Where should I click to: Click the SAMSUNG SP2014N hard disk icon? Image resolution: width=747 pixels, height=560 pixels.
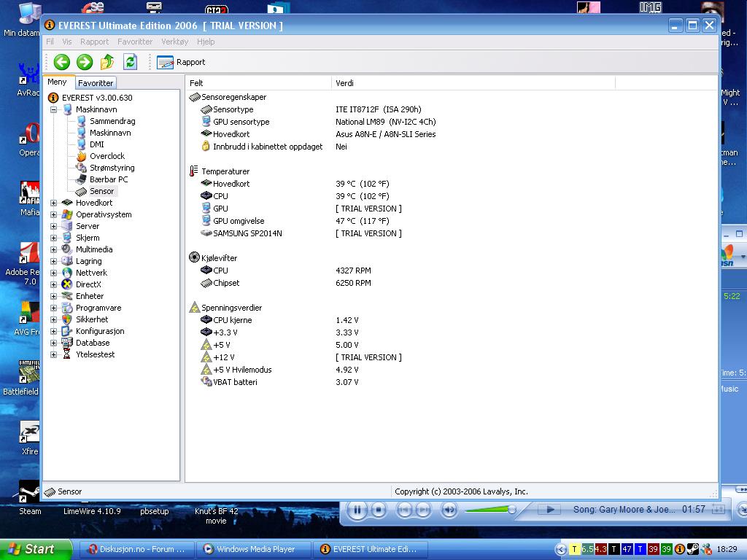[206, 233]
